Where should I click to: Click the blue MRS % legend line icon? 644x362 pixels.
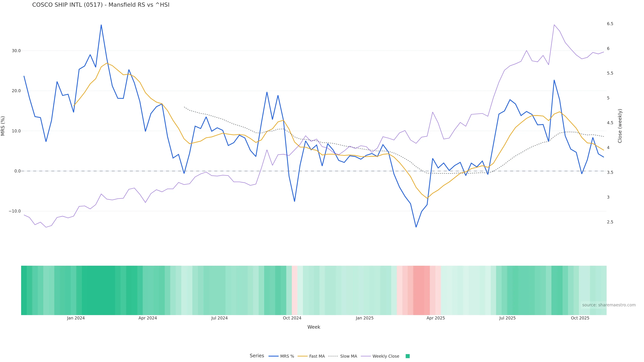point(273,356)
